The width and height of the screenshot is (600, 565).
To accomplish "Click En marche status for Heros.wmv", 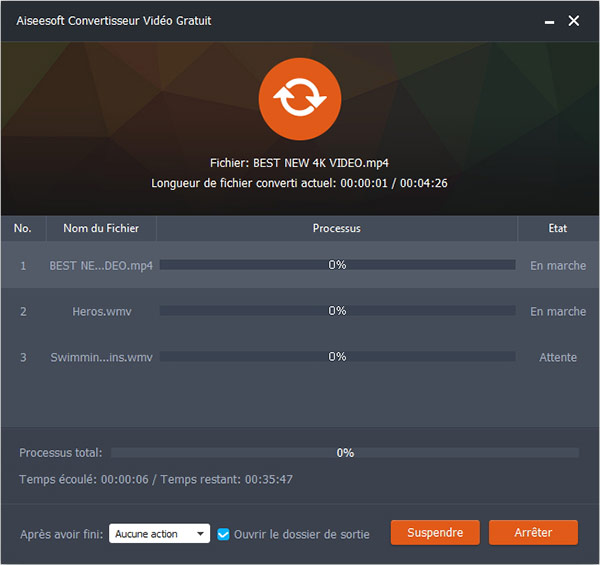I will tap(558, 311).
